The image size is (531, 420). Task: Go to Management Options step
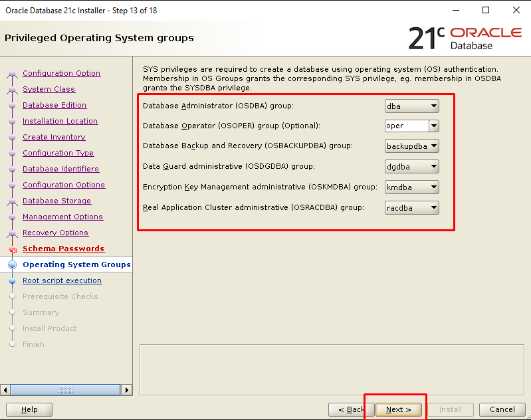[x=62, y=217]
